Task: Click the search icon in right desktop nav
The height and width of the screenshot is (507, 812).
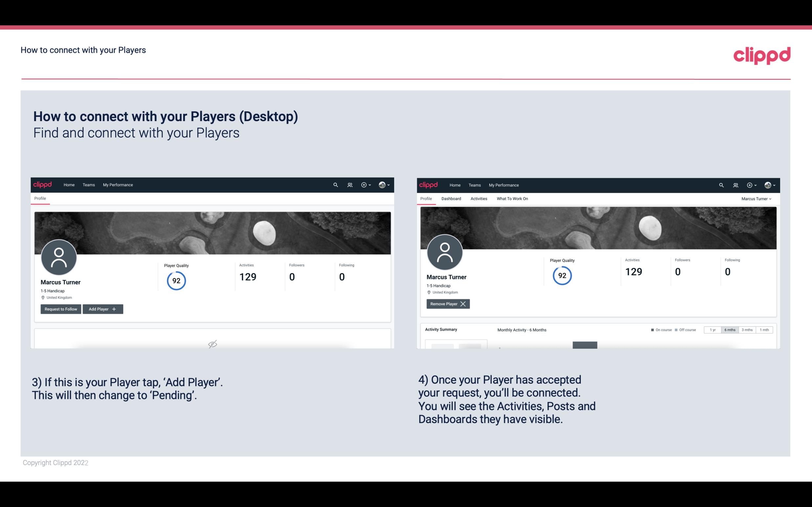Action: (x=721, y=184)
